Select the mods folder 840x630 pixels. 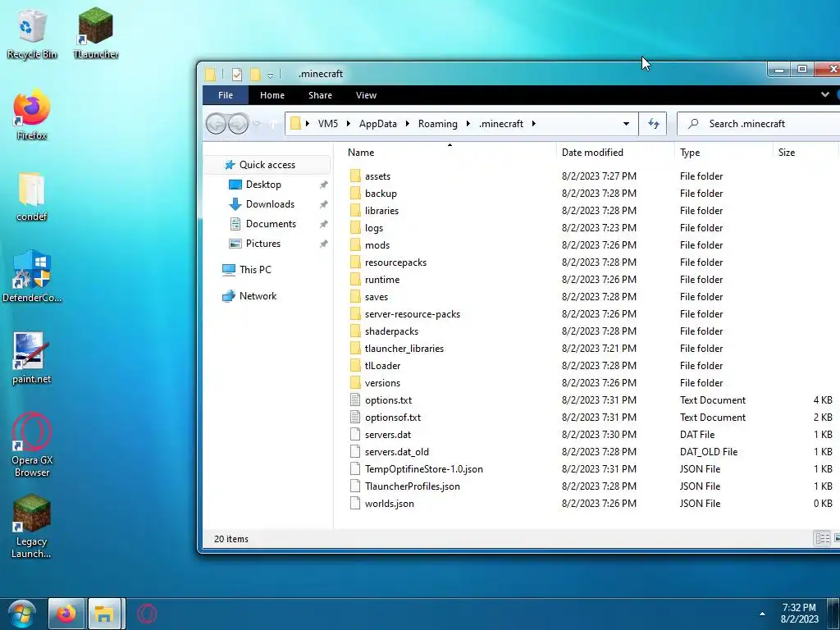tap(377, 244)
